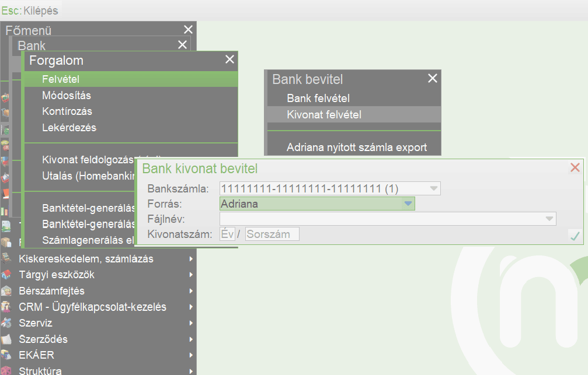Image resolution: width=588 pixels, height=375 pixels.
Task: Click the Év year input field
Action: (227, 234)
